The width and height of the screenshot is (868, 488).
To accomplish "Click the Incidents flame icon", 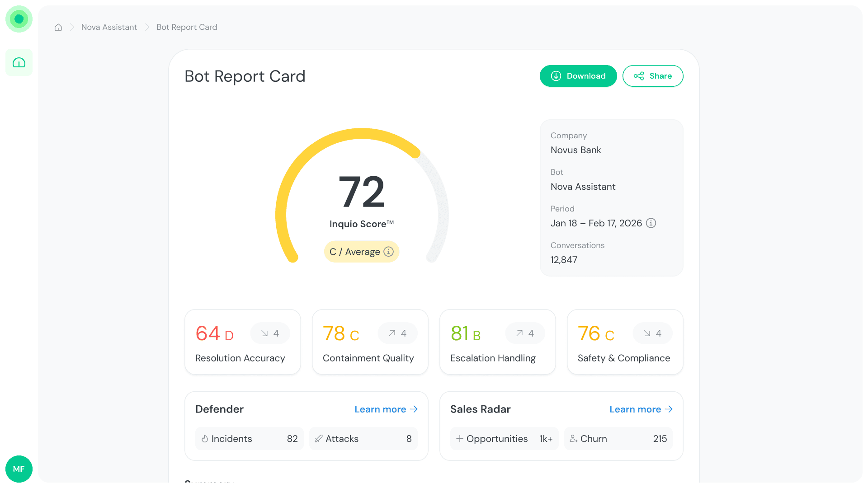I will pyautogui.click(x=205, y=439).
